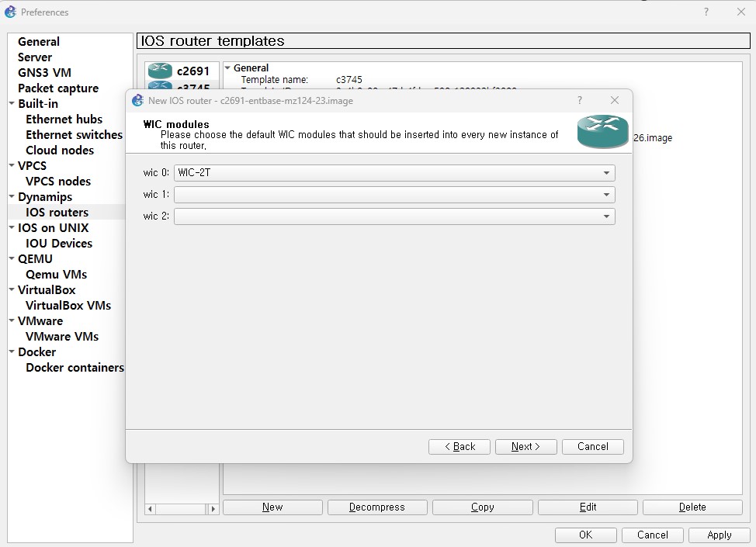Open the wic 1 module dropdown

394,195
